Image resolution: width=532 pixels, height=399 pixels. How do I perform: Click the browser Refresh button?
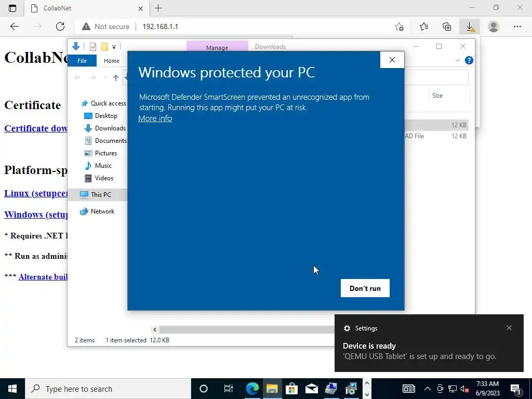coord(60,26)
